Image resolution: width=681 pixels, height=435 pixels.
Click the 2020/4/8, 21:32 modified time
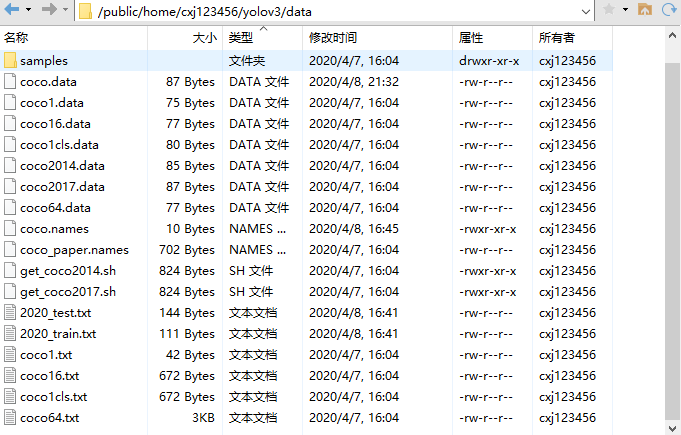click(354, 82)
